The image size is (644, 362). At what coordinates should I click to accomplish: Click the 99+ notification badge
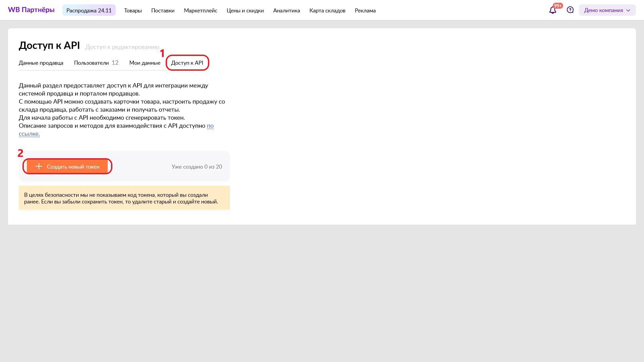[558, 6]
